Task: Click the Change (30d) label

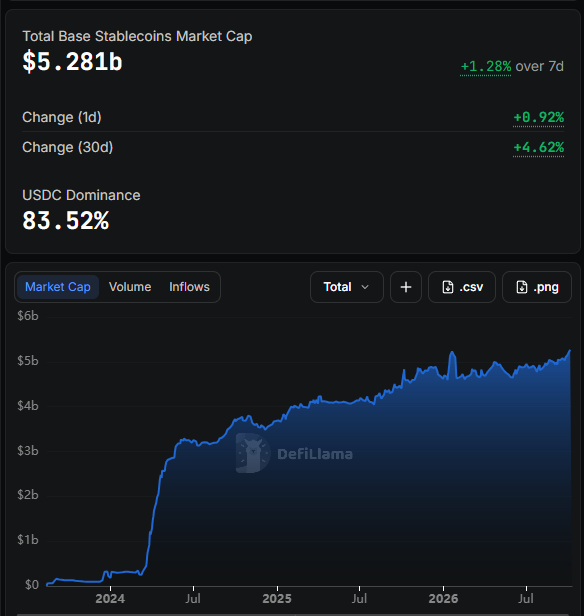Action: [68, 147]
